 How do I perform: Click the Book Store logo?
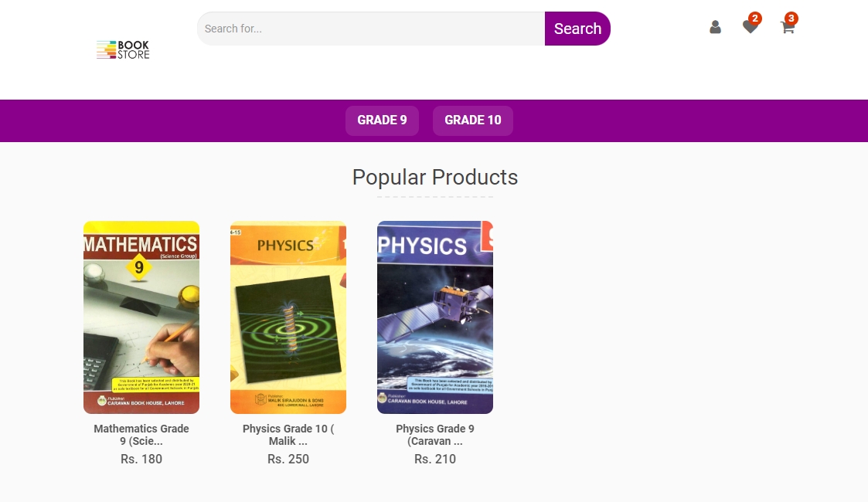click(123, 50)
